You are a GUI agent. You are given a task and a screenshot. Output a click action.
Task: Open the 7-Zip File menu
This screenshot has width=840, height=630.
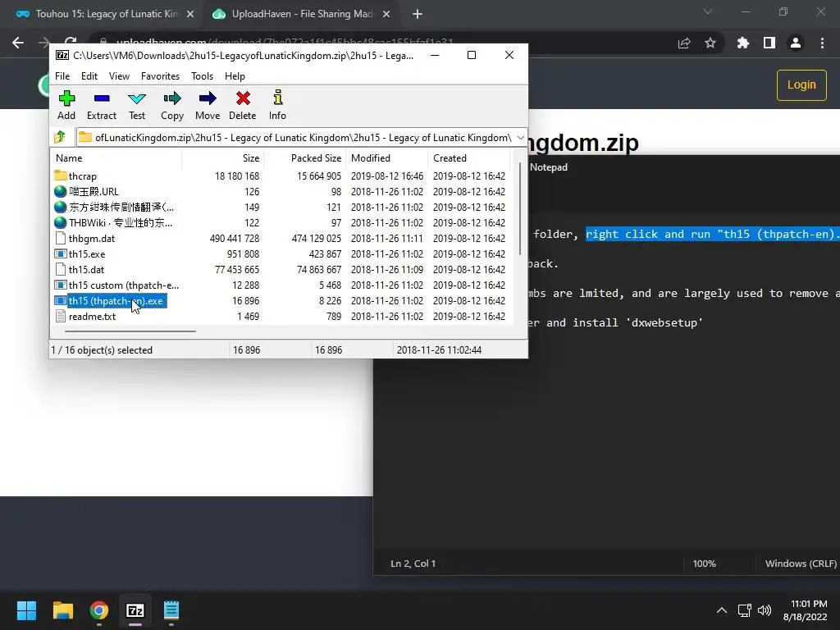point(62,76)
